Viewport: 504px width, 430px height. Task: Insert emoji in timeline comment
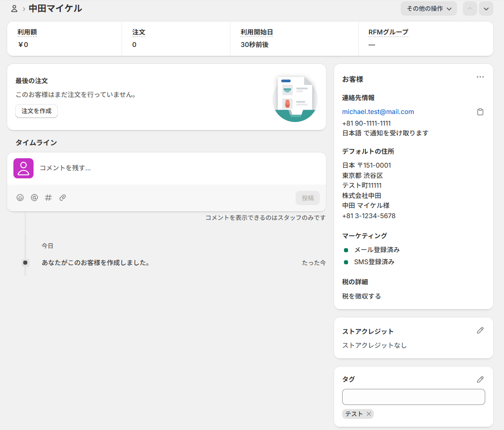pyautogui.click(x=20, y=198)
